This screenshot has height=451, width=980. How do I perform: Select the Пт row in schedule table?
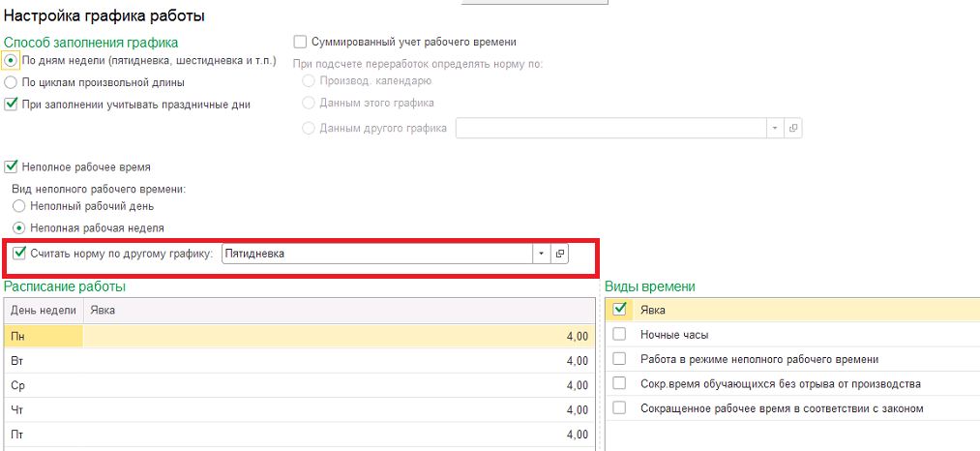tap(299, 435)
